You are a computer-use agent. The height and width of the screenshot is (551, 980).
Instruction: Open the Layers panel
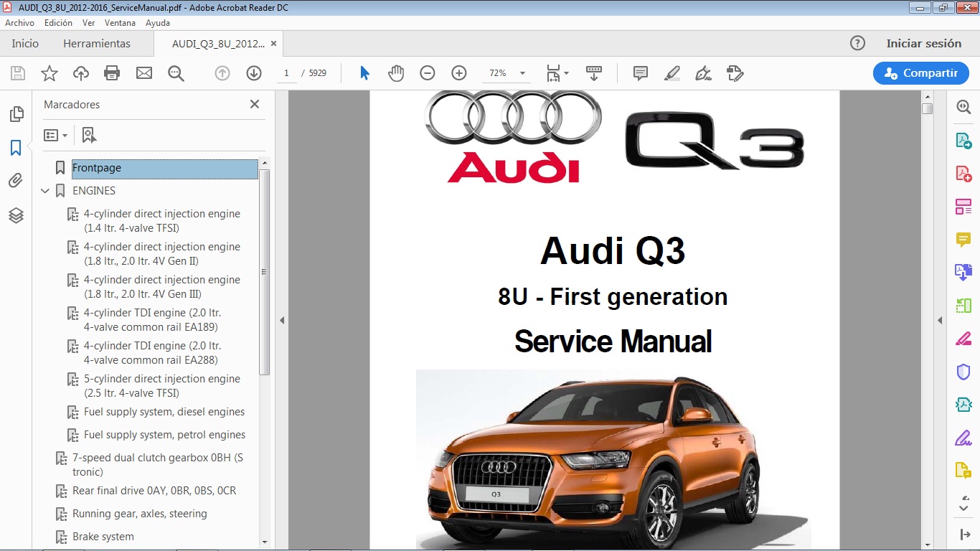16,214
